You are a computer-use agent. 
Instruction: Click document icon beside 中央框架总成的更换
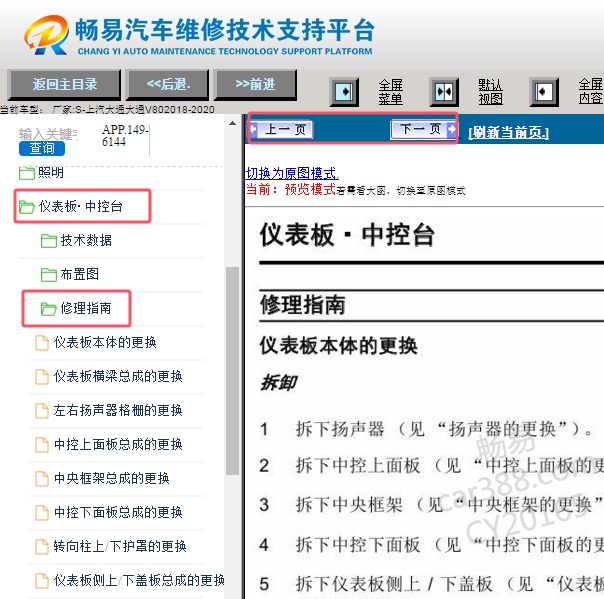click(x=42, y=478)
